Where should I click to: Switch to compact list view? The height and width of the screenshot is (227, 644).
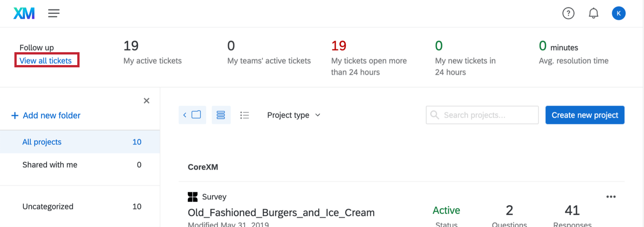245,115
